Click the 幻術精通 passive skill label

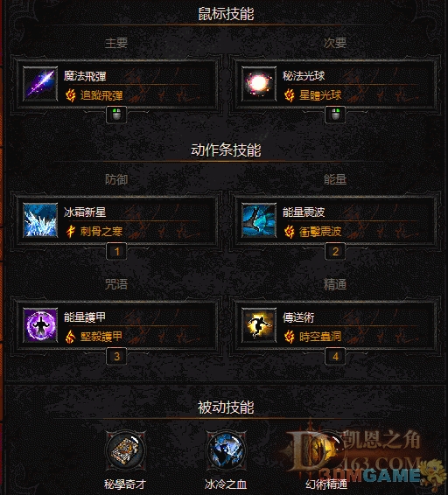pos(326,484)
